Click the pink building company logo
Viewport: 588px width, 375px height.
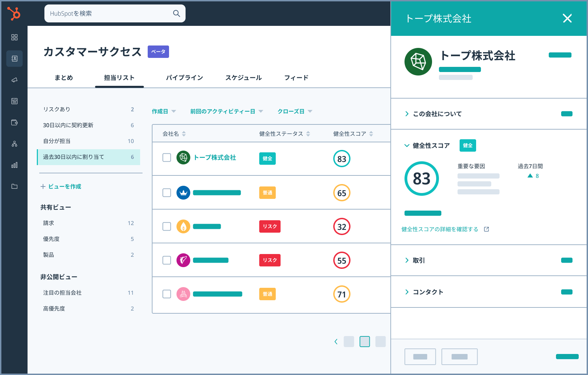tap(183, 294)
